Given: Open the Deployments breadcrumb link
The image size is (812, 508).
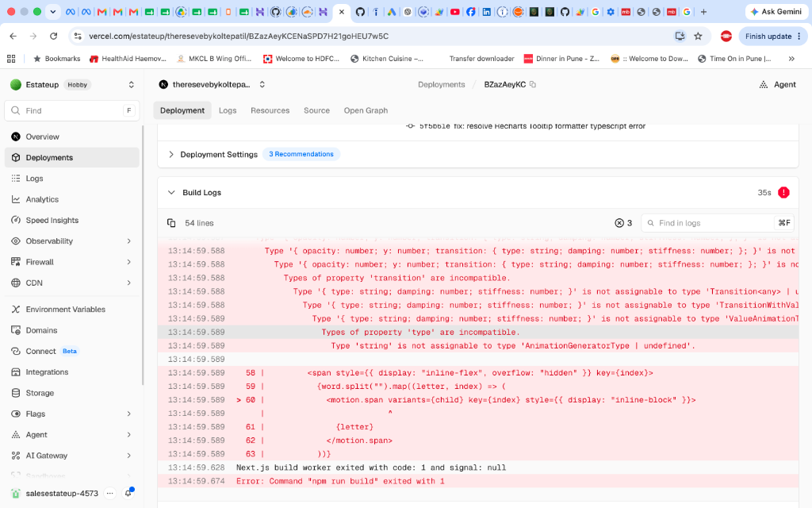Looking at the screenshot, I should click(441, 84).
